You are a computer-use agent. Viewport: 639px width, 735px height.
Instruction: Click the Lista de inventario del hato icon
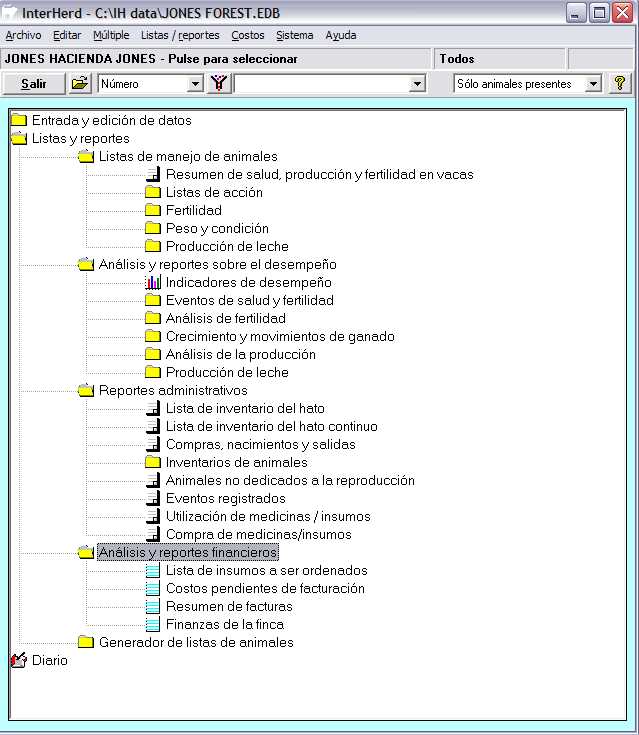click(x=153, y=408)
